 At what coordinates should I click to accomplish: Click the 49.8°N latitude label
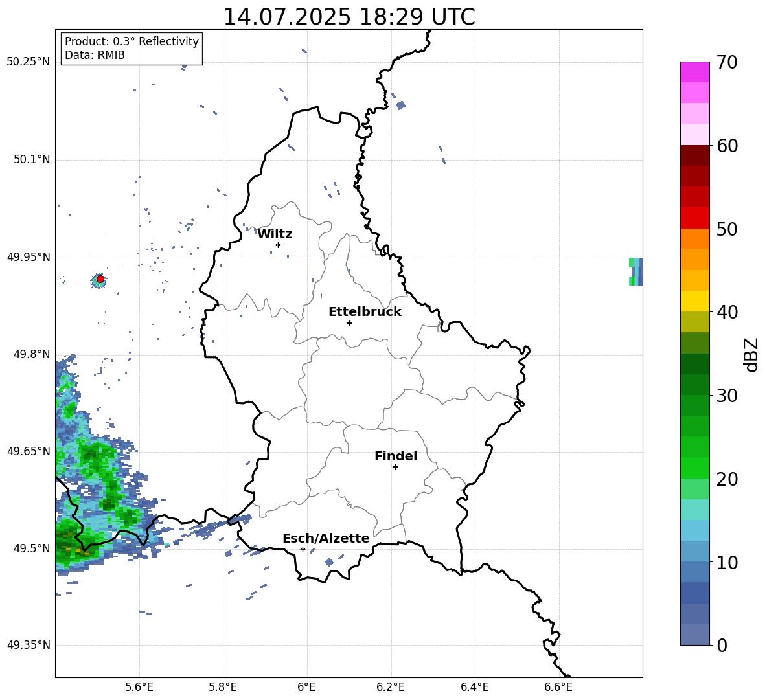32,354
